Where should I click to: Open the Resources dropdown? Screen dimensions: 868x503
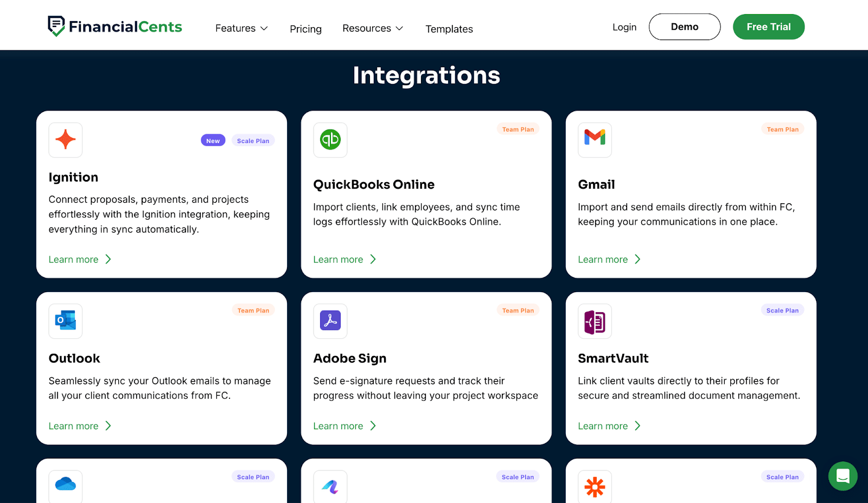pyautogui.click(x=372, y=28)
